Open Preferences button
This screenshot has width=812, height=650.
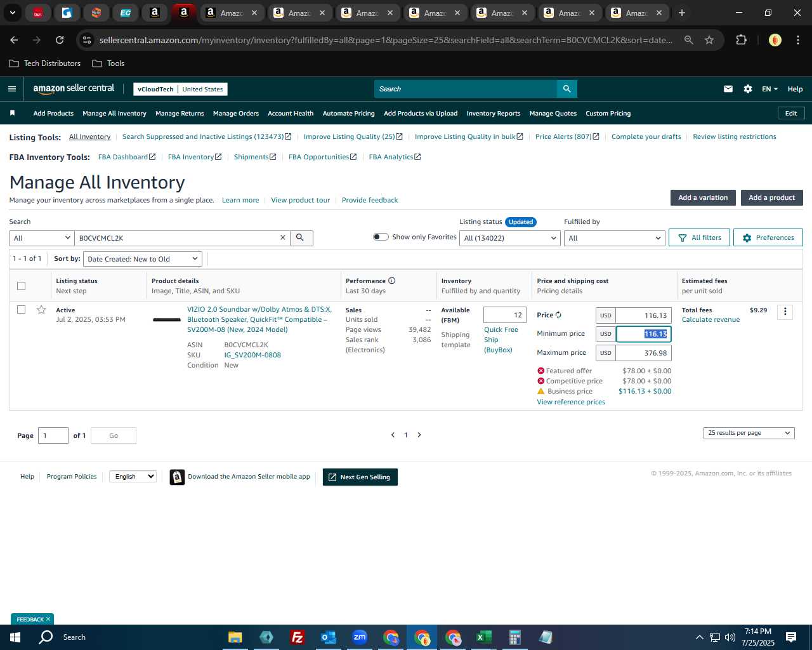click(x=768, y=237)
